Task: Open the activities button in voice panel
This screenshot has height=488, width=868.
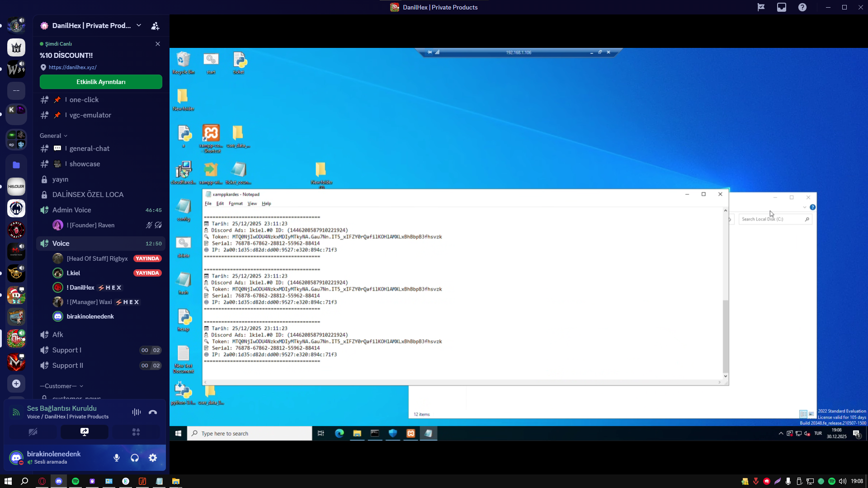Action: pyautogui.click(x=136, y=432)
